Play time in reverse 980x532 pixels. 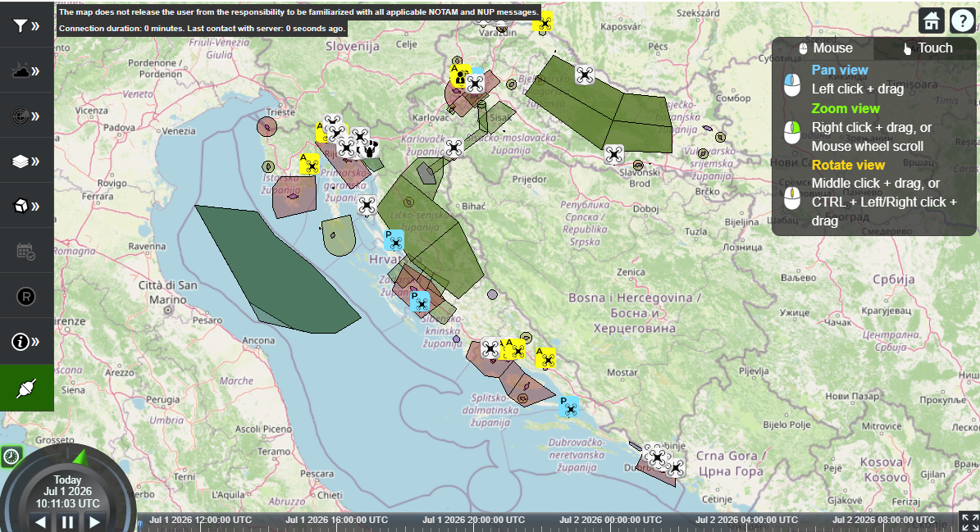tap(41, 522)
